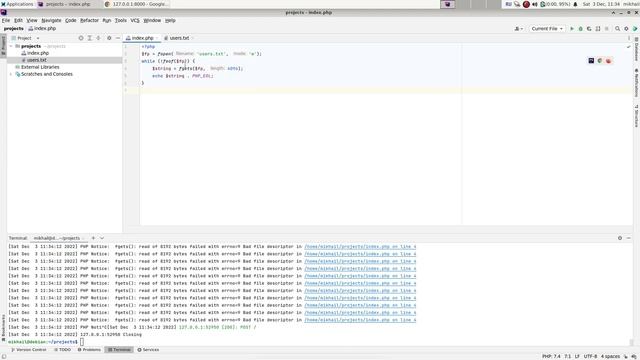
Task: Click the projects breadcrumb in navigation bar
Action: (x=13, y=29)
